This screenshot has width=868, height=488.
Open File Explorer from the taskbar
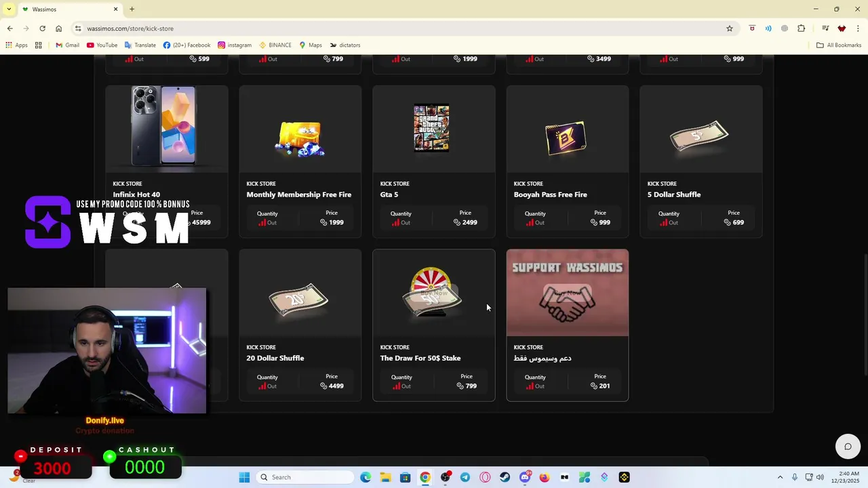click(x=385, y=477)
